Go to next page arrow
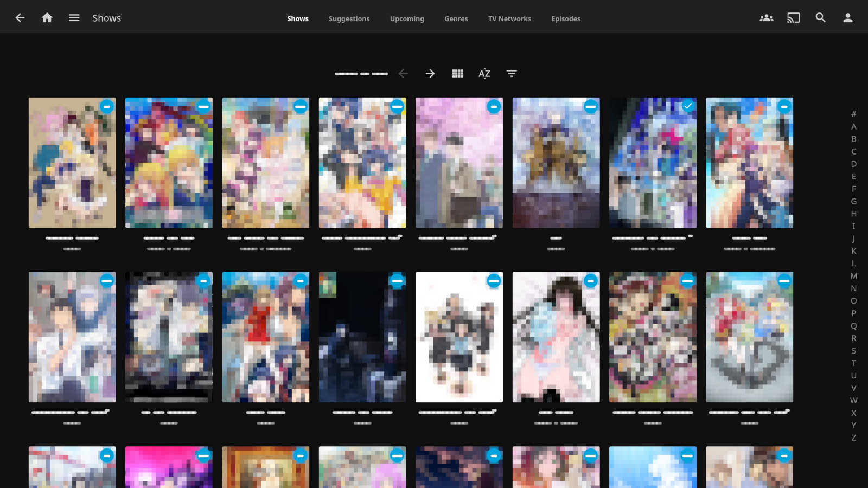The image size is (868, 488). pyautogui.click(x=430, y=74)
